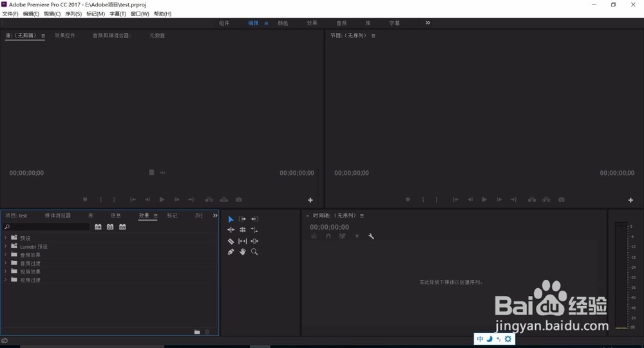
Task: Show hidden panel tabs in project group
Action: pos(215,215)
